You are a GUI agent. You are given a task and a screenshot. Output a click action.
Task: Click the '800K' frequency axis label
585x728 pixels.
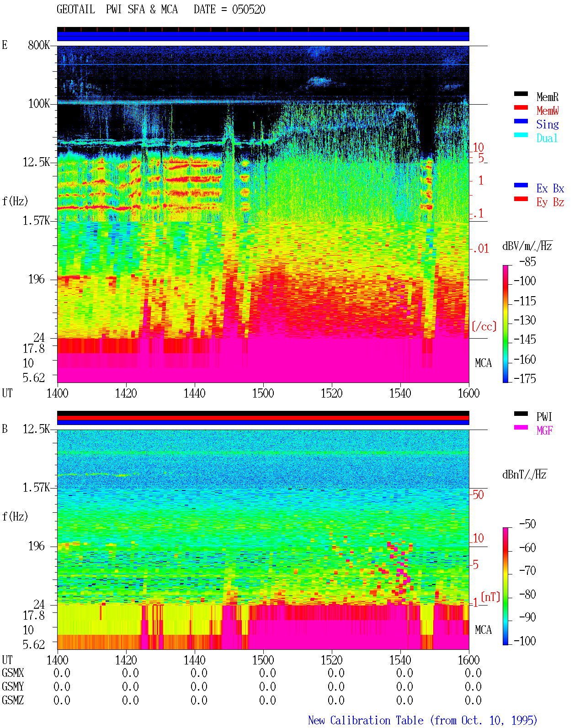tap(39, 45)
